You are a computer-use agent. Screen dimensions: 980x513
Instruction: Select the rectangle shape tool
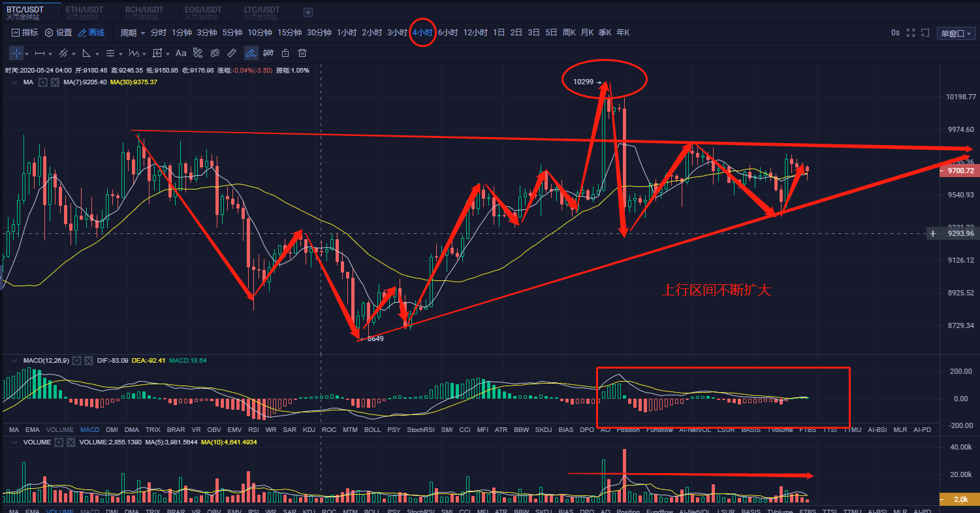(157, 53)
